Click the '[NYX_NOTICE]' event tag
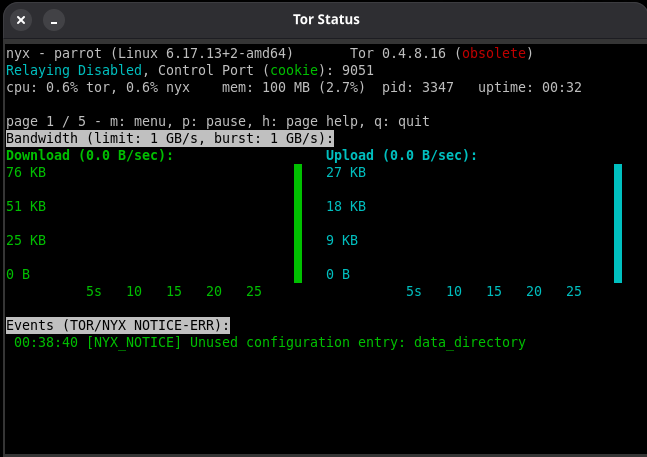 134,342
